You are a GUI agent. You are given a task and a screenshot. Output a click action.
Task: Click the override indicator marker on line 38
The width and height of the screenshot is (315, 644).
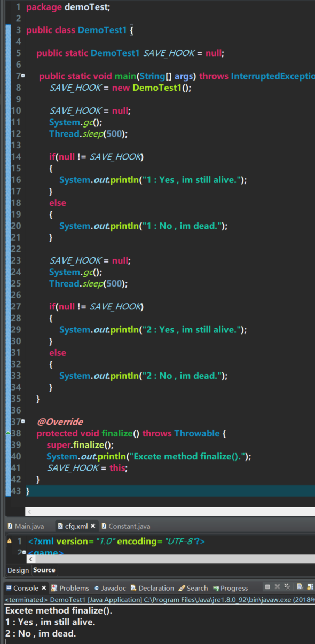point(8,433)
